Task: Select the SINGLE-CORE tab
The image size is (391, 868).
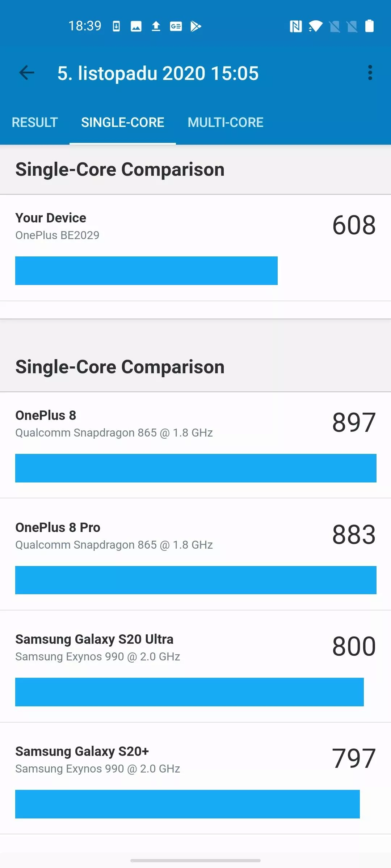Action: click(123, 123)
